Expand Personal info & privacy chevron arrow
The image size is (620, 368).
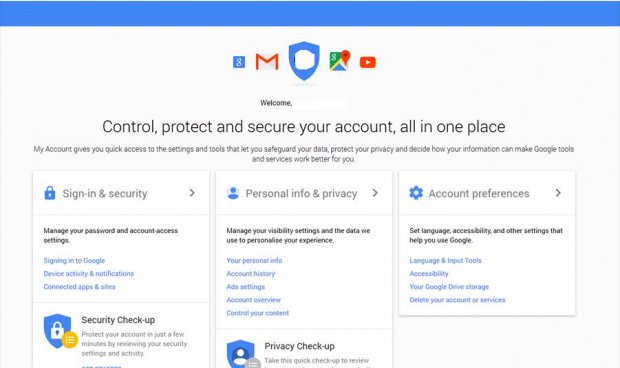pyautogui.click(x=375, y=193)
